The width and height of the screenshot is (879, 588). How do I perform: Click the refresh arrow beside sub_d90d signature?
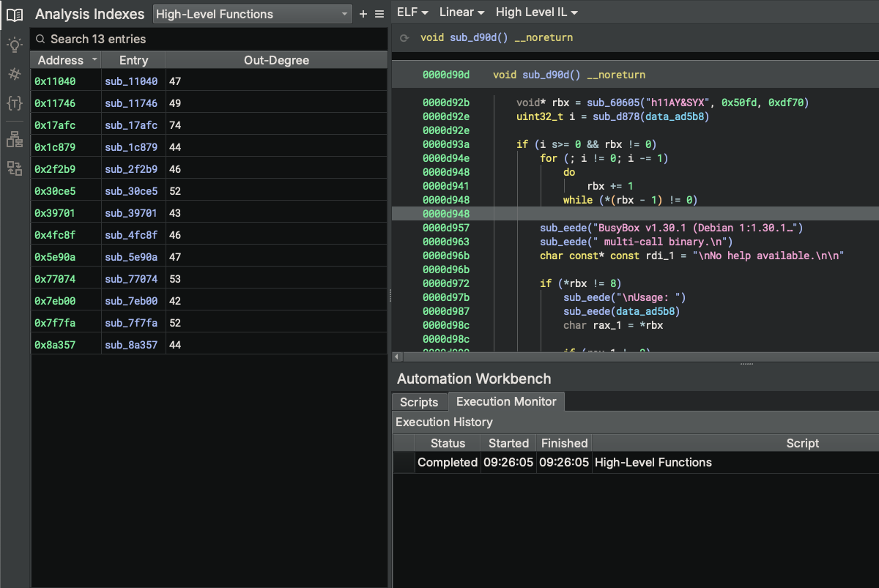(x=404, y=37)
